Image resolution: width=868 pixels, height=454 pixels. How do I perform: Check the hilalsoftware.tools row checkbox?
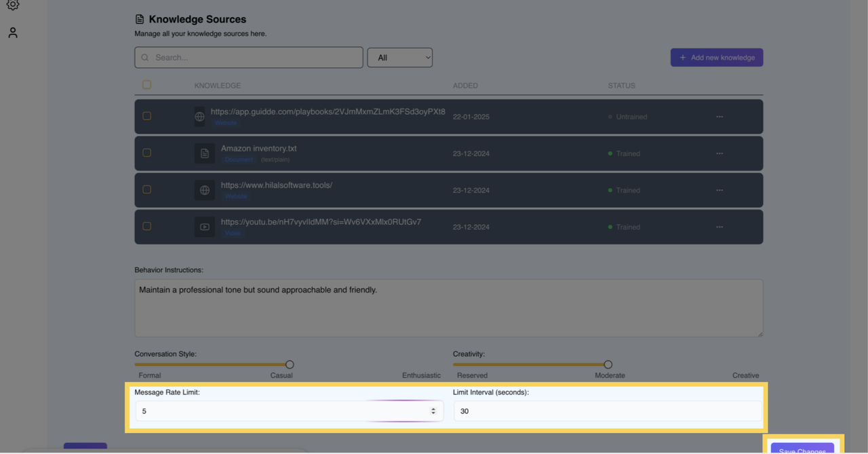click(x=146, y=189)
